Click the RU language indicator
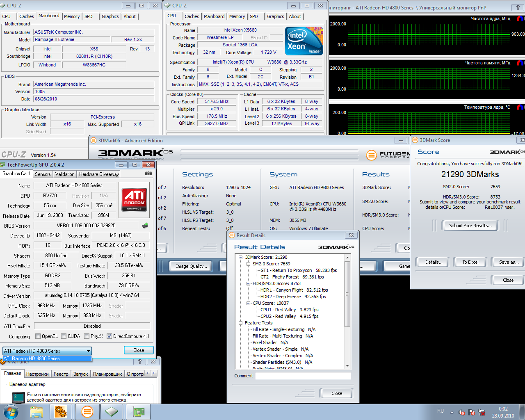Screen dimensions: 525x420 pyautogui.click(x=441, y=411)
